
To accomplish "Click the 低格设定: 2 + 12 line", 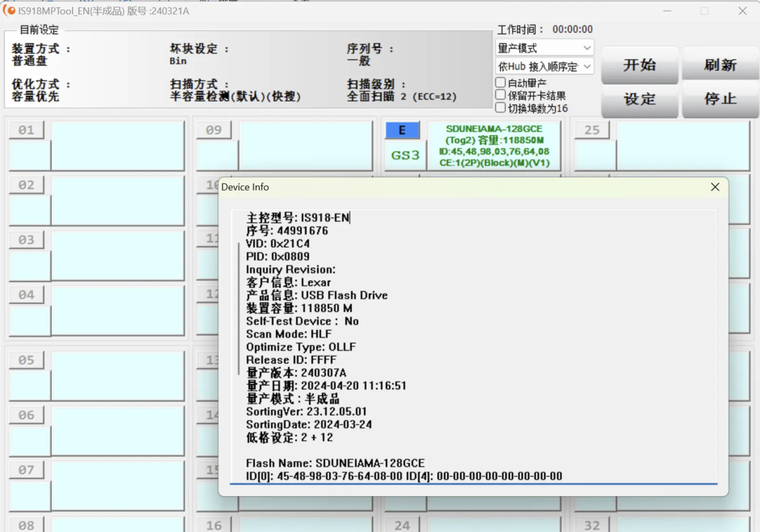I will tap(290, 437).
